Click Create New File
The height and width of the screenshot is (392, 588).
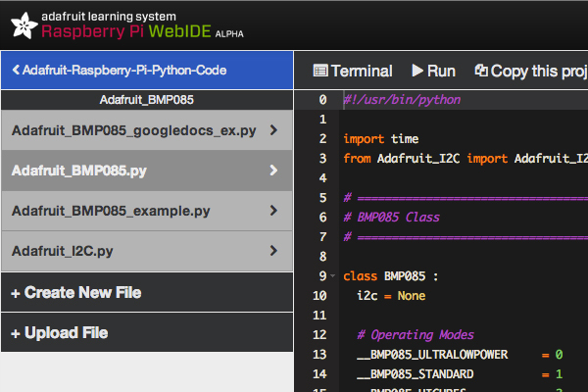(x=76, y=292)
